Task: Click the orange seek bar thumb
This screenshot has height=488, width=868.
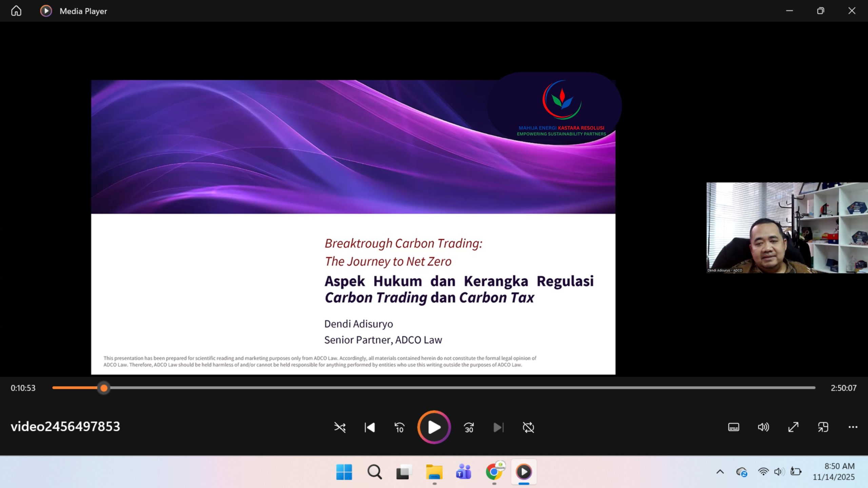Action: click(104, 388)
